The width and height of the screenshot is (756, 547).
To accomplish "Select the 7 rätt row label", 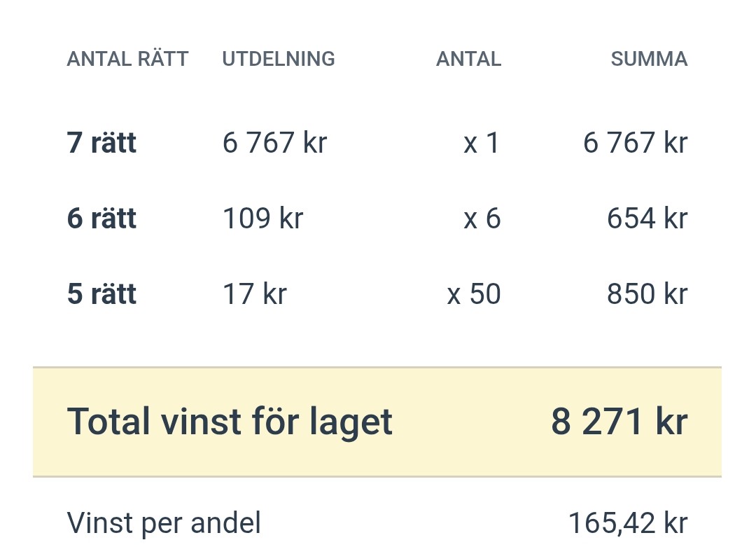I will pos(101,143).
